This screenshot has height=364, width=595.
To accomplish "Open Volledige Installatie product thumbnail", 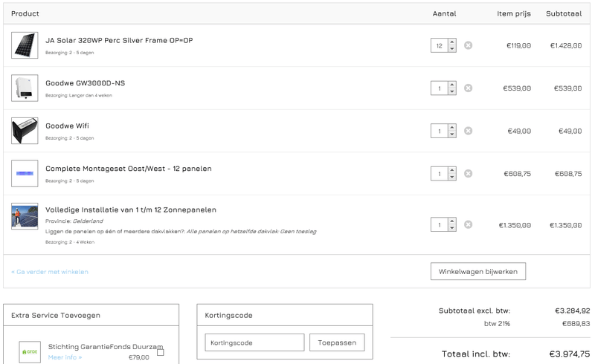I will pyautogui.click(x=25, y=216).
